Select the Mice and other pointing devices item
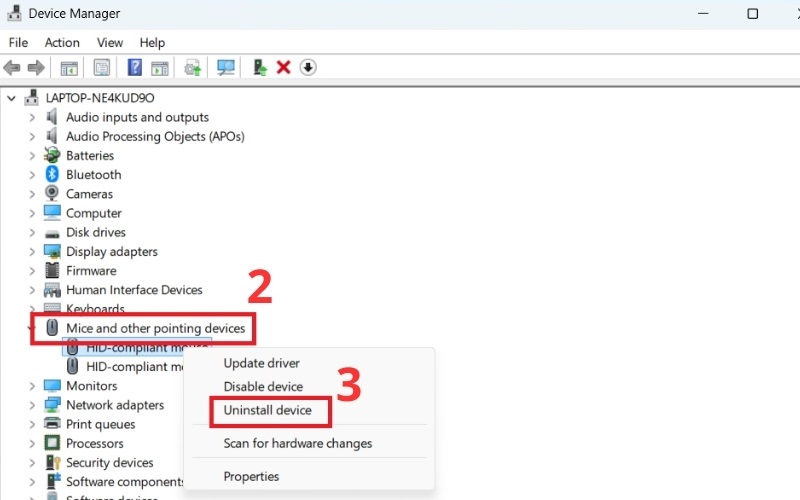800x500 pixels. pos(155,328)
